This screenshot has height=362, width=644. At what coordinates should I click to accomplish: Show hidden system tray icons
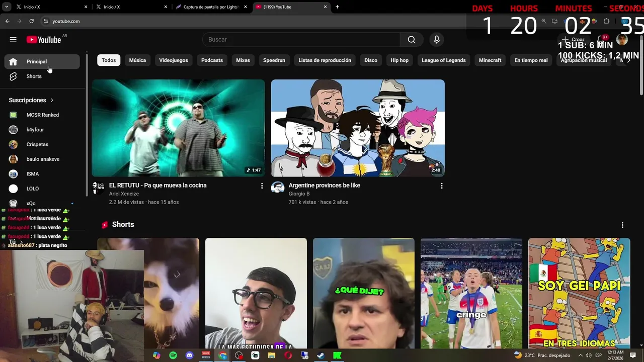(x=580, y=355)
